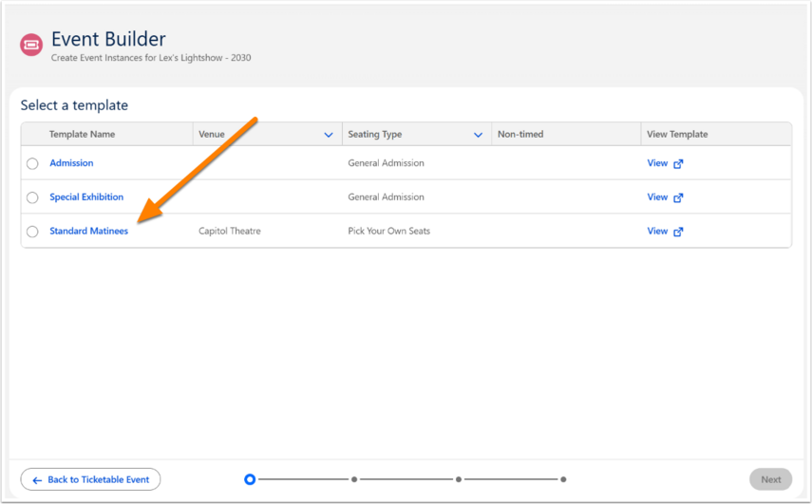Jump to the last progress step dot
The image size is (812, 504).
[x=563, y=479]
